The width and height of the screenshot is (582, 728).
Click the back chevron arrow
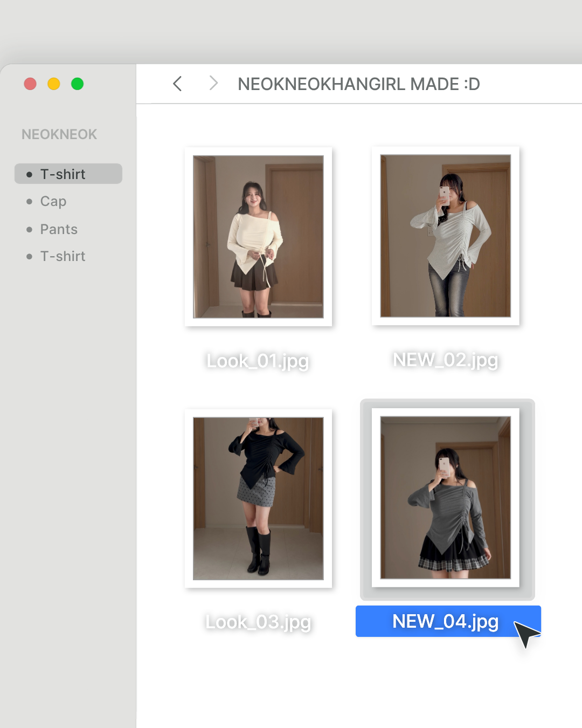point(177,84)
